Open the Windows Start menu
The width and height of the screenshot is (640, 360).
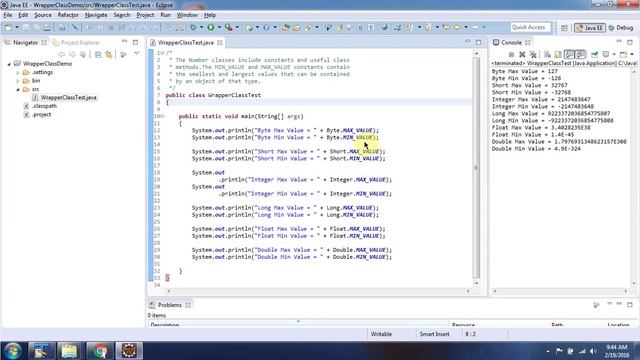(12, 351)
